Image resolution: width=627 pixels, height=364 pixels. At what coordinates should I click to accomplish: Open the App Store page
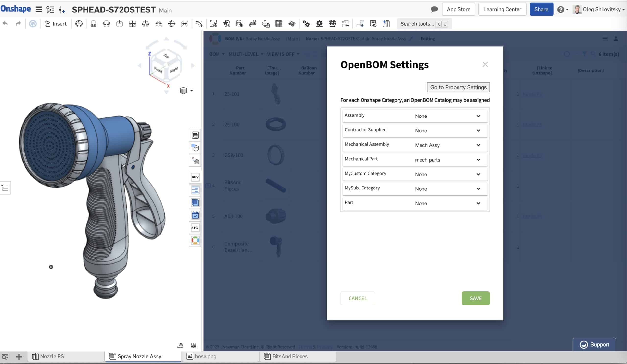click(x=459, y=9)
